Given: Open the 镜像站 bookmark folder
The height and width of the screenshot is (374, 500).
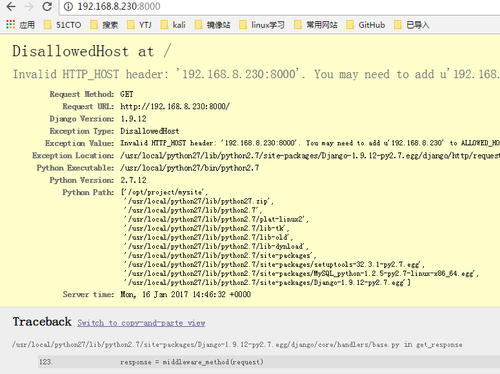Looking at the screenshot, I should click(212, 25).
